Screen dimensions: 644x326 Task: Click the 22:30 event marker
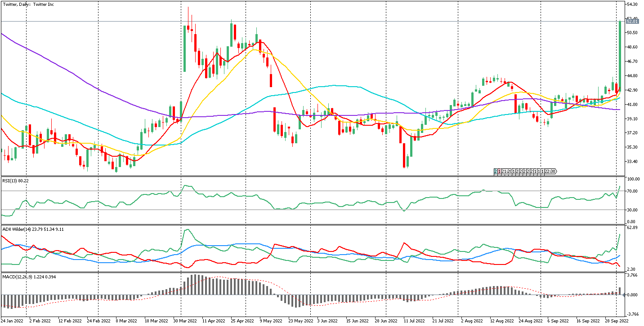[x=550, y=172]
